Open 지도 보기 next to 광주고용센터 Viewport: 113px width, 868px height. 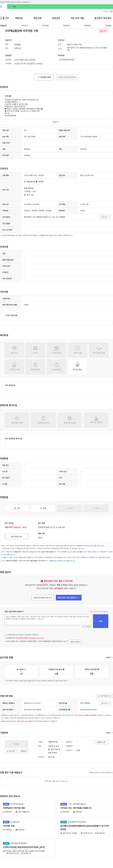tap(105, 703)
